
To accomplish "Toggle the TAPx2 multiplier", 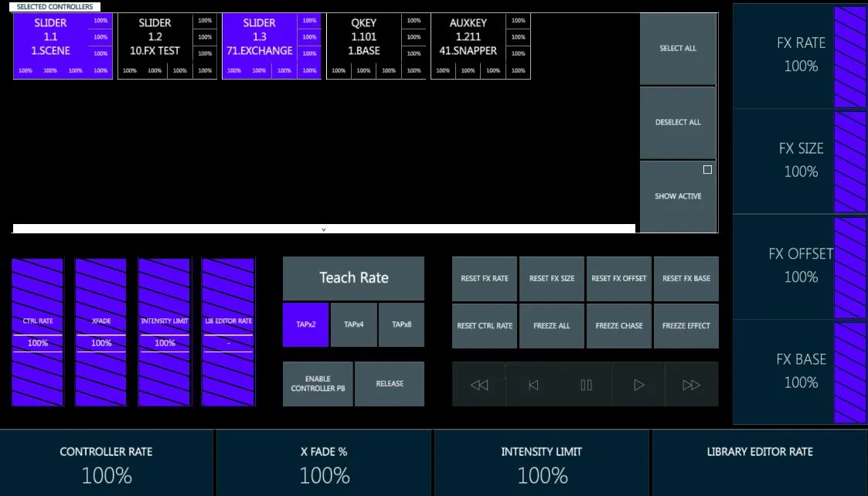I will coord(305,325).
